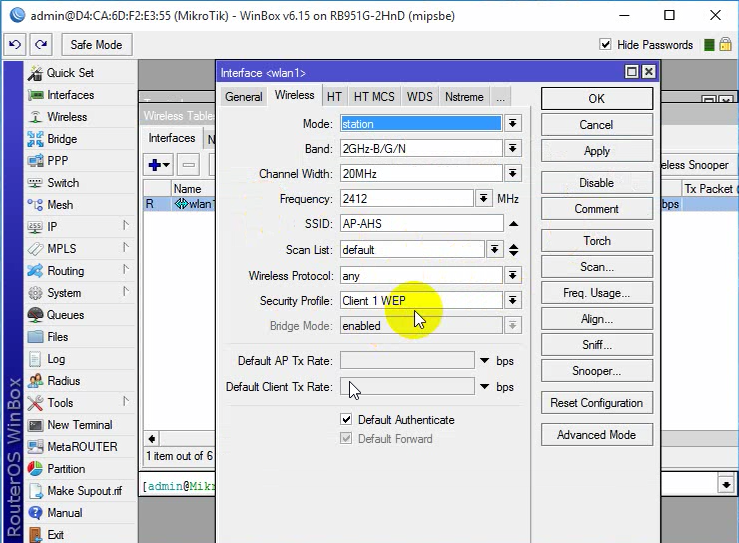Select Interfaces tab in Wireless Tables
Image resolution: width=739 pixels, height=543 pixels.
tap(172, 138)
